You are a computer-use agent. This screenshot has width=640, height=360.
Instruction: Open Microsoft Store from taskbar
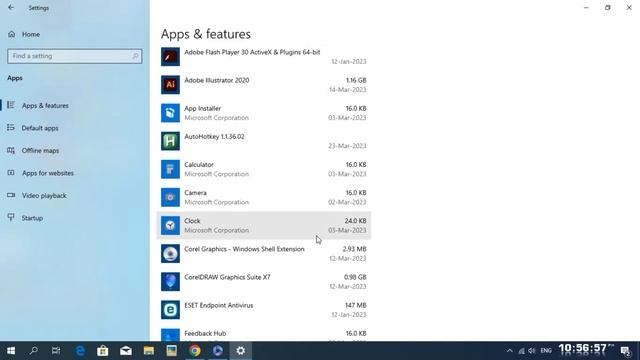(103, 351)
